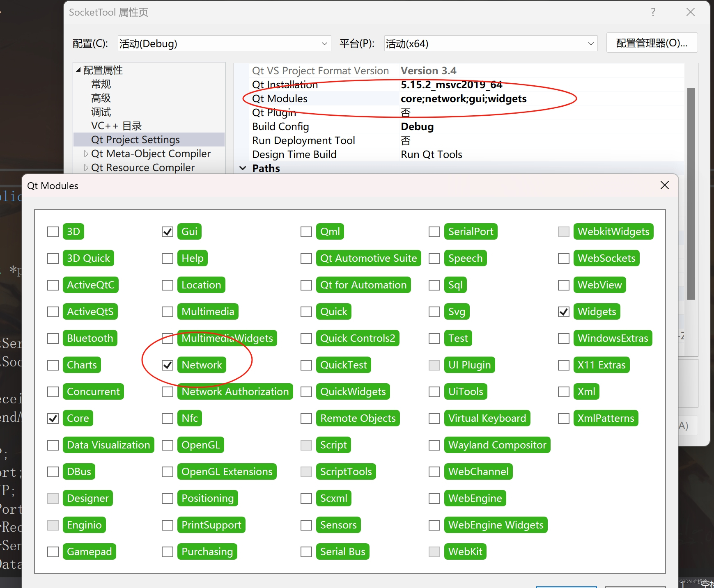The image size is (714, 588).
Task: Open the 配置(C) configuration dropdown
Action: pyautogui.click(x=224, y=43)
